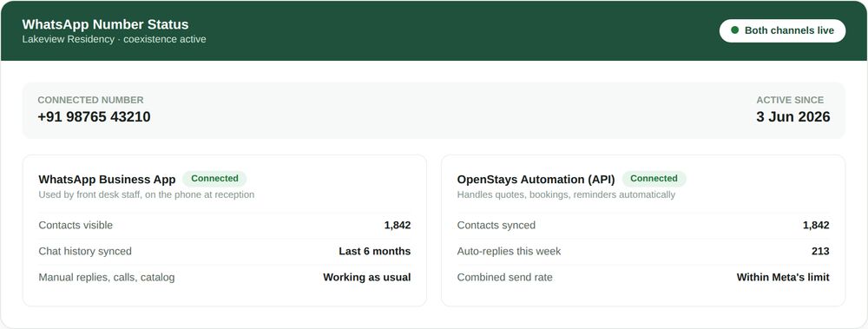This screenshot has height=329, width=868.
Task: Click the Connected badge beside WhatsApp Business App
Action: point(214,178)
